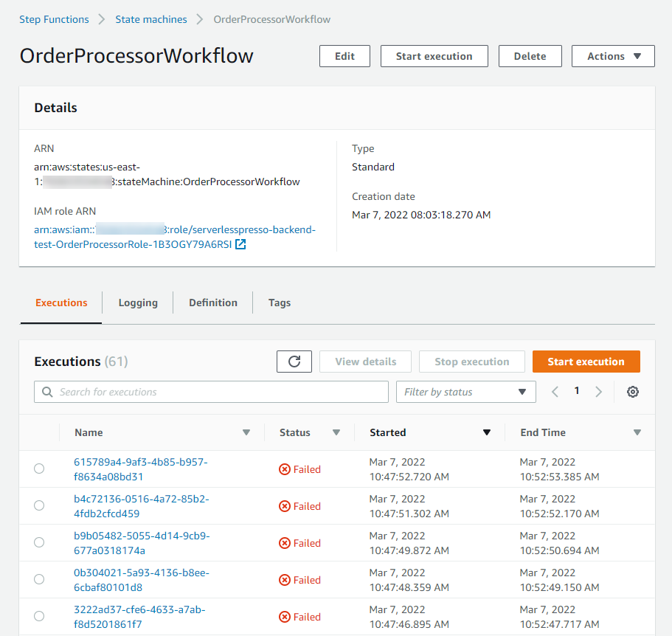Delete the state machine
This screenshot has width=672, height=636.
coord(530,56)
